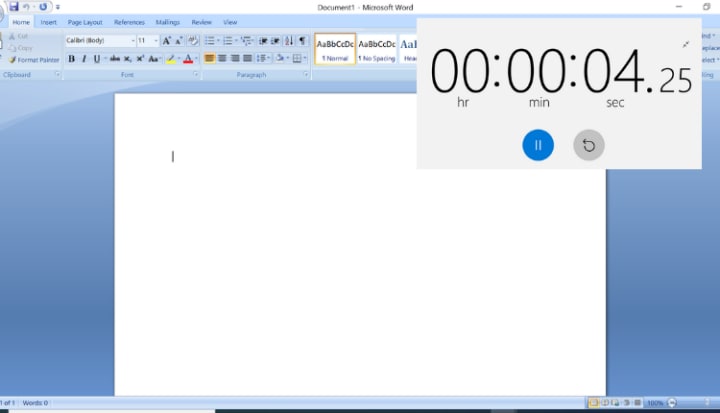Open the View tab
Screen dimensions: 720x413
click(x=230, y=22)
